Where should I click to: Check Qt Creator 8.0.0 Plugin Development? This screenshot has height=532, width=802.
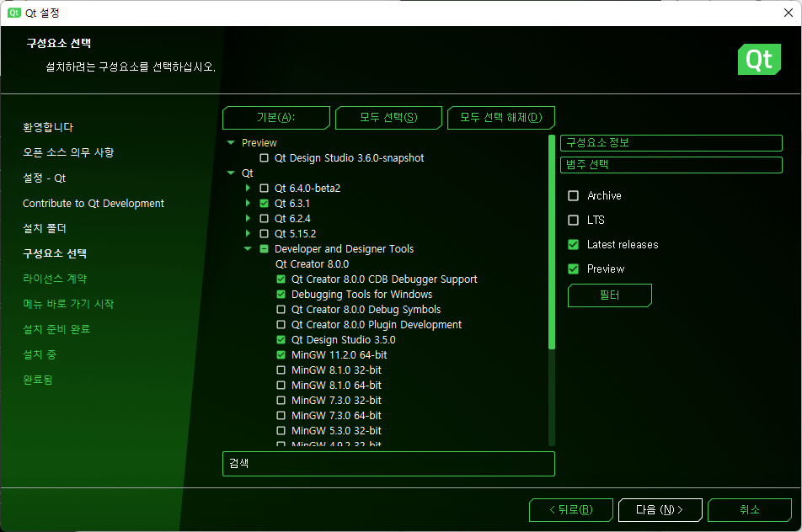[281, 325]
